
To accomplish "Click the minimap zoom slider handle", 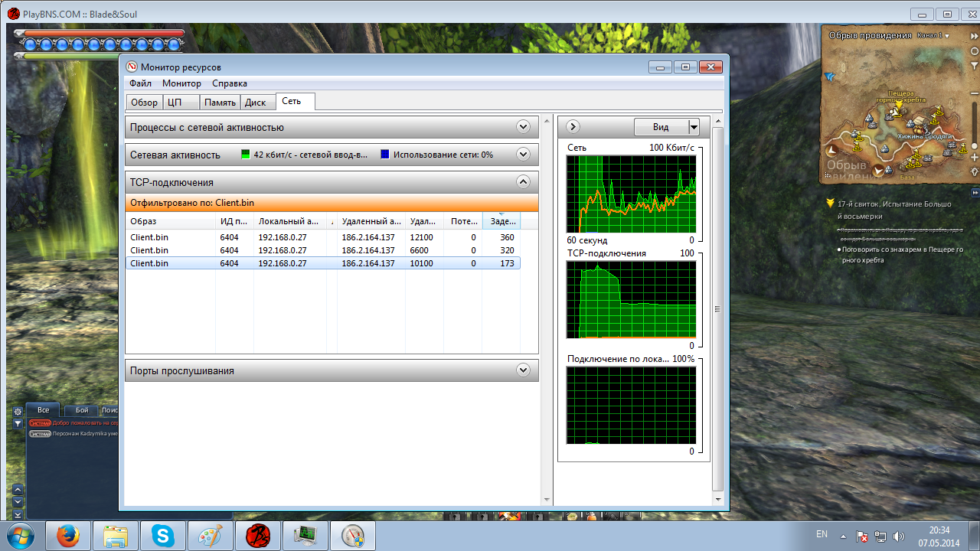I will point(974,145).
